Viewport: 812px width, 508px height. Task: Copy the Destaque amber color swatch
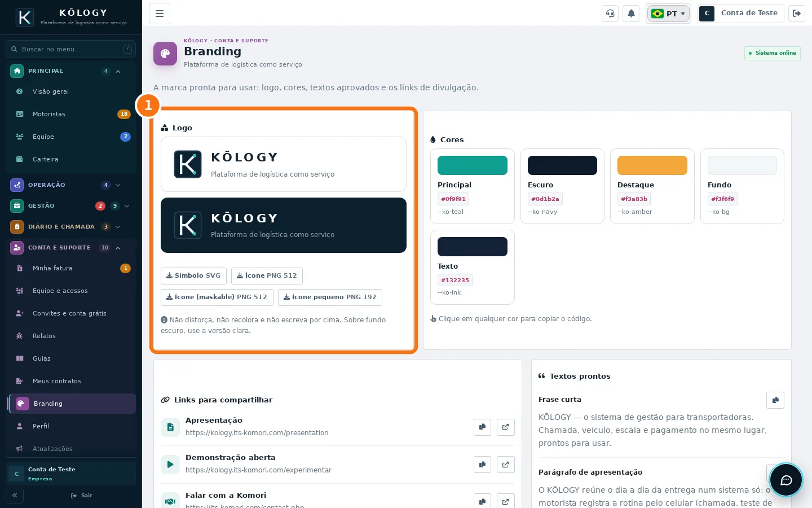pos(652,186)
